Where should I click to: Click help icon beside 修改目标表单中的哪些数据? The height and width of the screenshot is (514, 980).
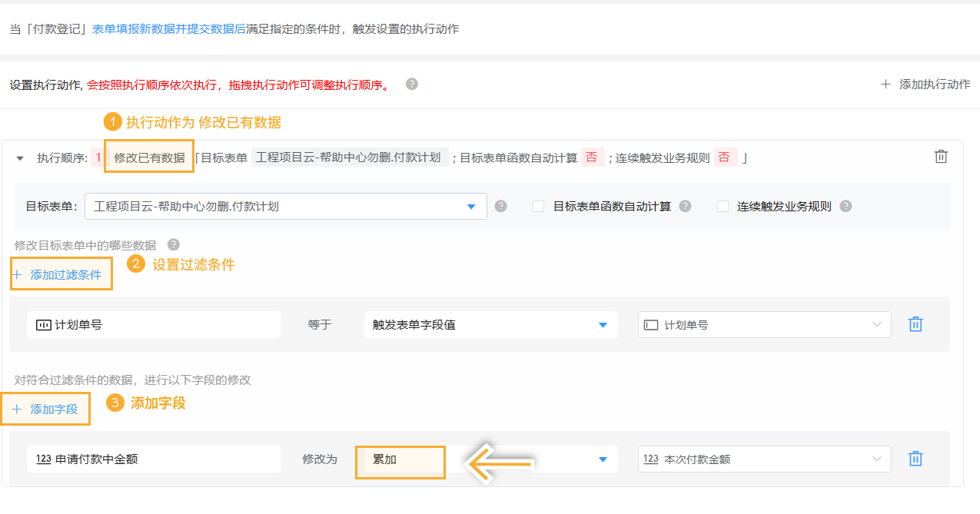pyautogui.click(x=174, y=244)
